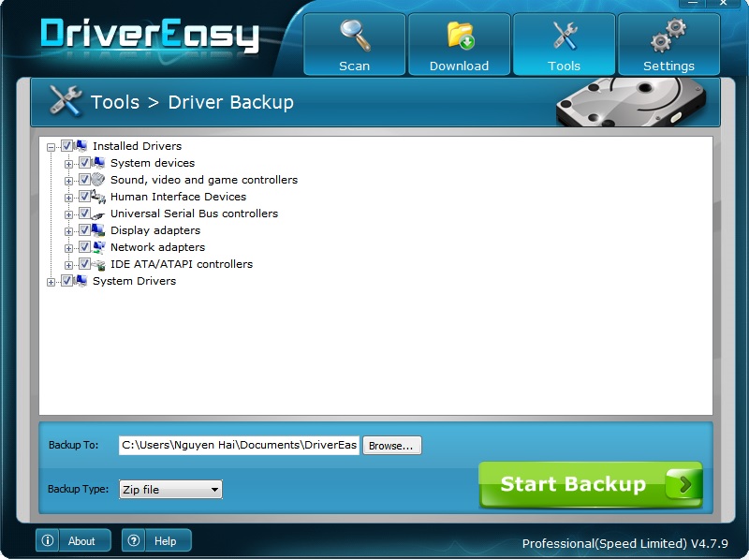Image resolution: width=749 pixels, height=560 pixels.
Task: Uncheck Sound, video and game controllers checkbox
Action: pos(84,179)
